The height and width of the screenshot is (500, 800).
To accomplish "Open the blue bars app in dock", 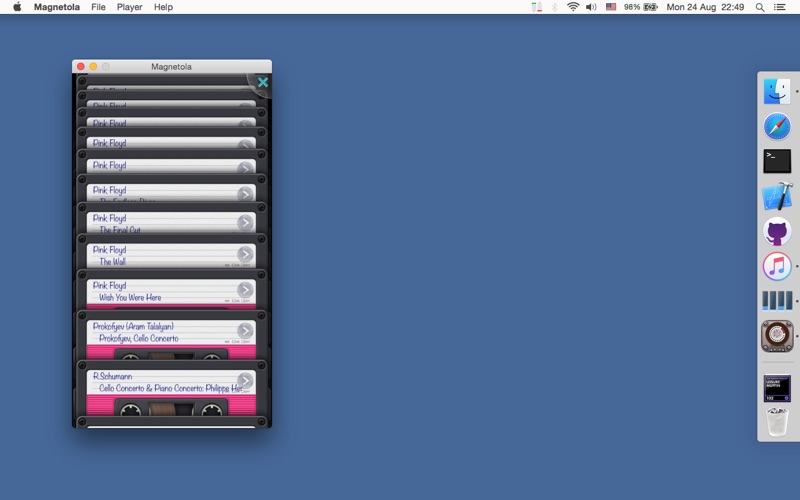I will click(777, 301).
